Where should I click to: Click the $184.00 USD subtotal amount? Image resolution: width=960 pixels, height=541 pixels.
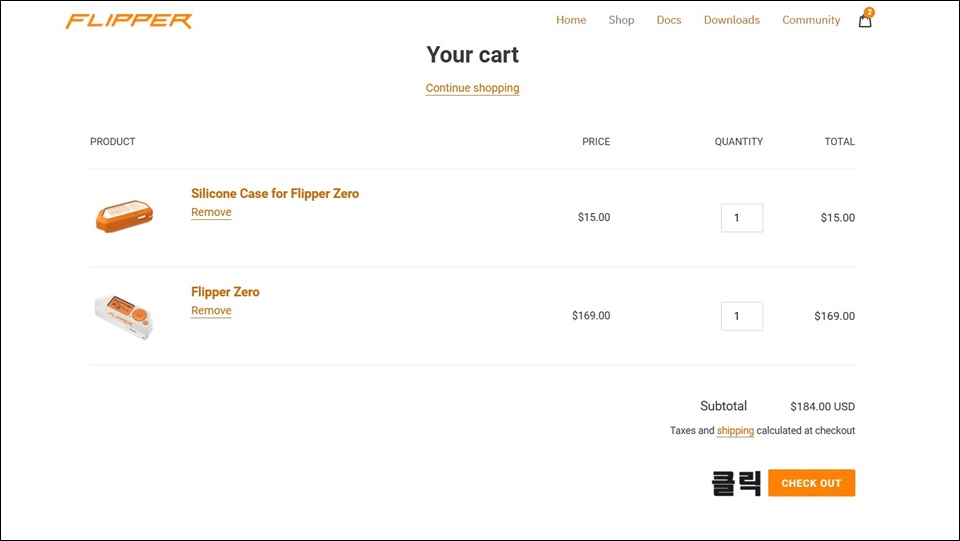pos(822,406)
